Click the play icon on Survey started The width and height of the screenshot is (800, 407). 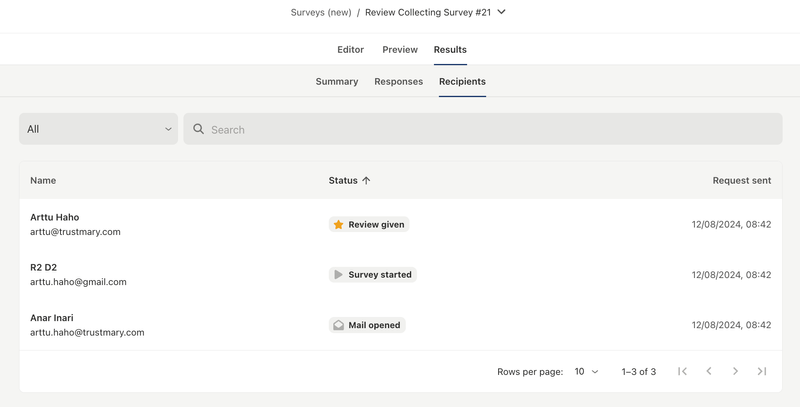[x=338, y=275]
